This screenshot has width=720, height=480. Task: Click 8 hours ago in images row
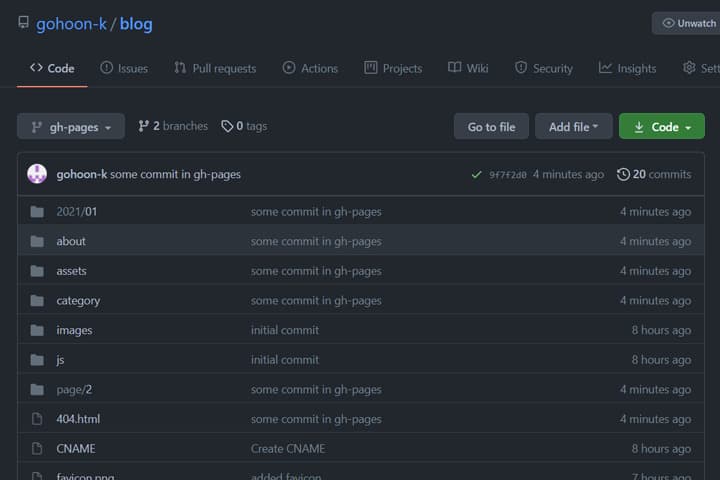pyautogui.click(x=661, y=330)
